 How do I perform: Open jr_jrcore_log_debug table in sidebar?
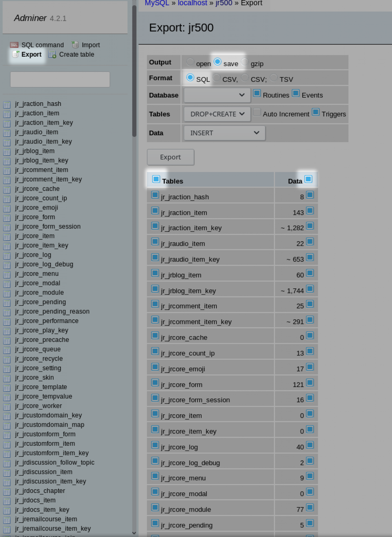pyautogui.click(x=44, y=264)
